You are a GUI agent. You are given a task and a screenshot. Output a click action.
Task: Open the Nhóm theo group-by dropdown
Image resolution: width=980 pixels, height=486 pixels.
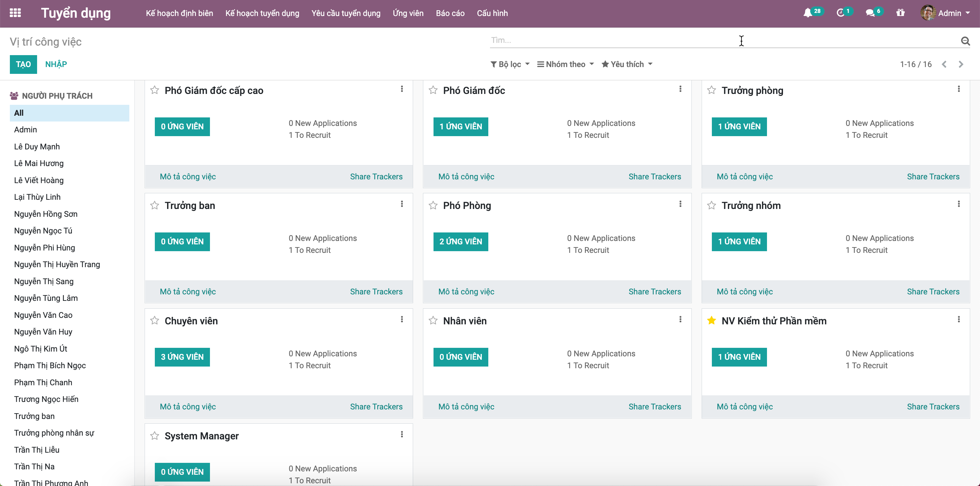click(565, 64)
